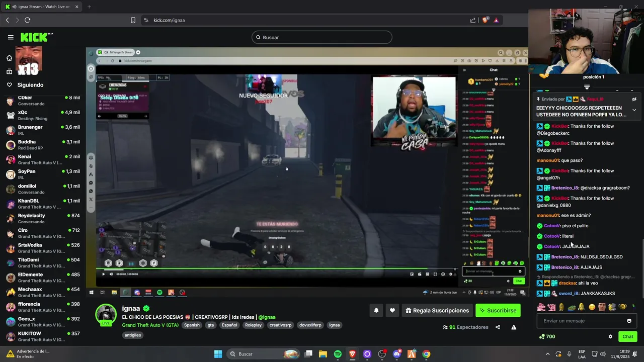
Task: Open Home icon in left sidebar
Action: pos(9,58)
